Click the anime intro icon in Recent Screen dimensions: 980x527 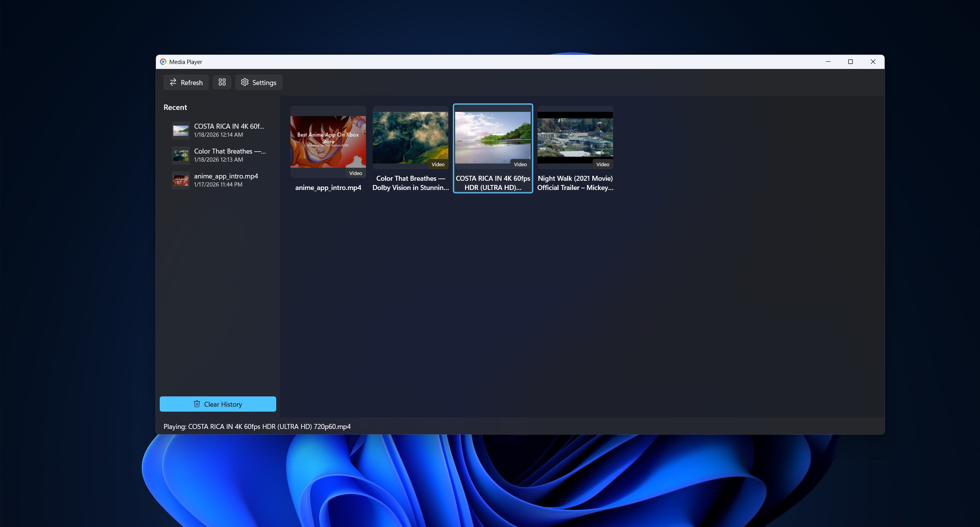180,180
